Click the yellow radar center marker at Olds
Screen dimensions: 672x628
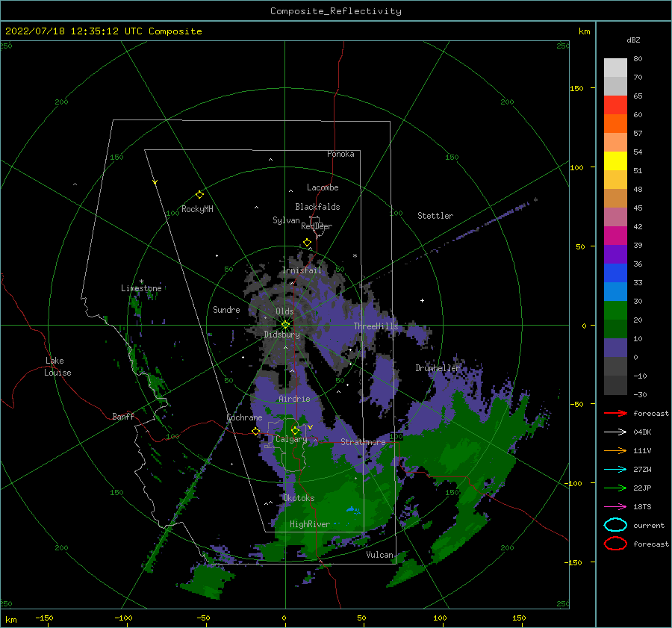285,325
